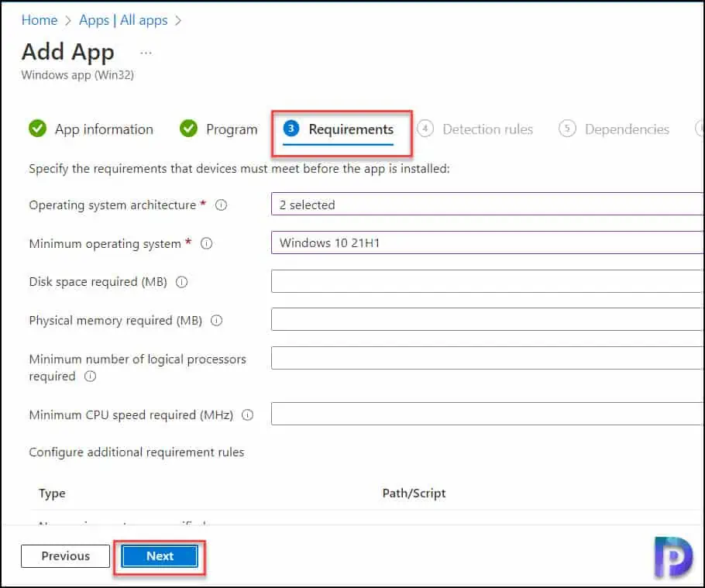Click the green check icon for Program
705x588 pixels.
click(188, 129)
